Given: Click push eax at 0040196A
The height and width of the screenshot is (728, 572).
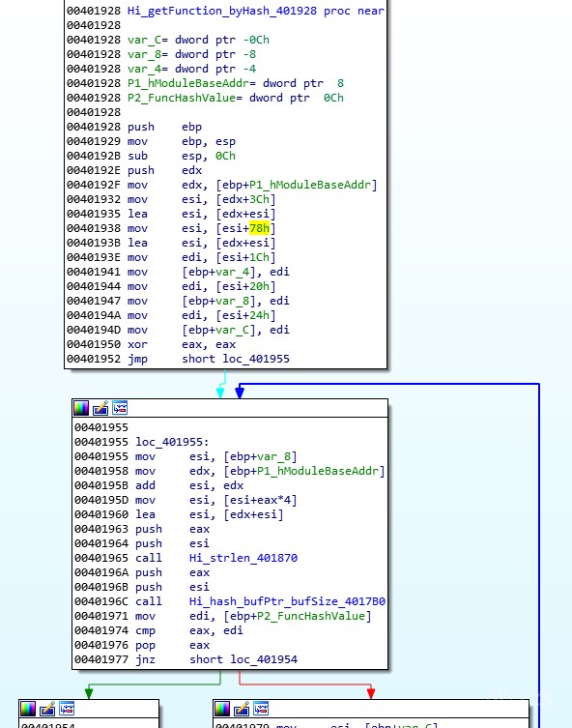Looking at the screenshot, I should 173,572.
